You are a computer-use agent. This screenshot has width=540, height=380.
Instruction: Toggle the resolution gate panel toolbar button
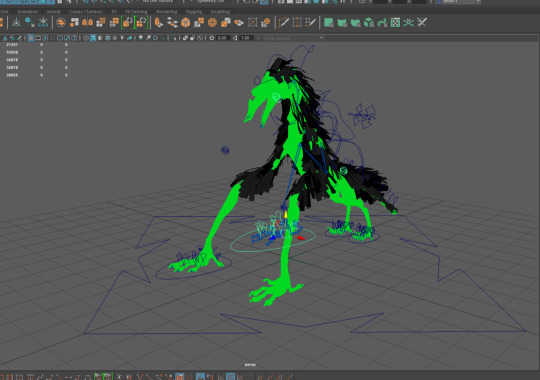pos(45,38)
